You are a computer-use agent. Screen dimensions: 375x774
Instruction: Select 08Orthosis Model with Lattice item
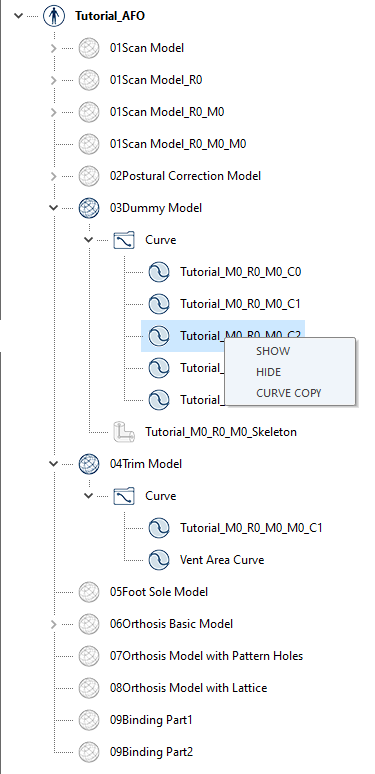tap(188, 688)
